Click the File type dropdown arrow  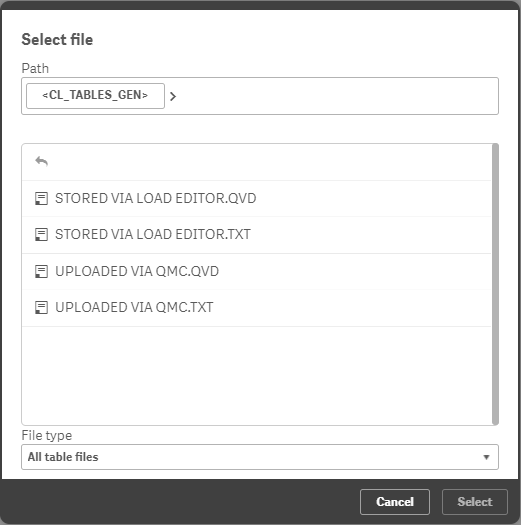coord(486,457)
